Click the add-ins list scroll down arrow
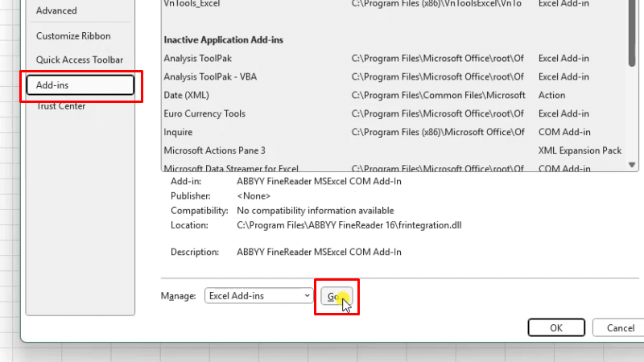This screenshot has width=644, height=362. 633,164
